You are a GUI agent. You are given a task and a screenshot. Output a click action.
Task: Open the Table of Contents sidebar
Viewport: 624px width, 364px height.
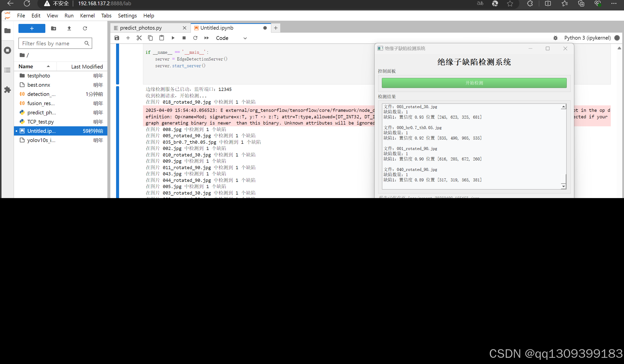pyautogui.click(x=7, y=70)
